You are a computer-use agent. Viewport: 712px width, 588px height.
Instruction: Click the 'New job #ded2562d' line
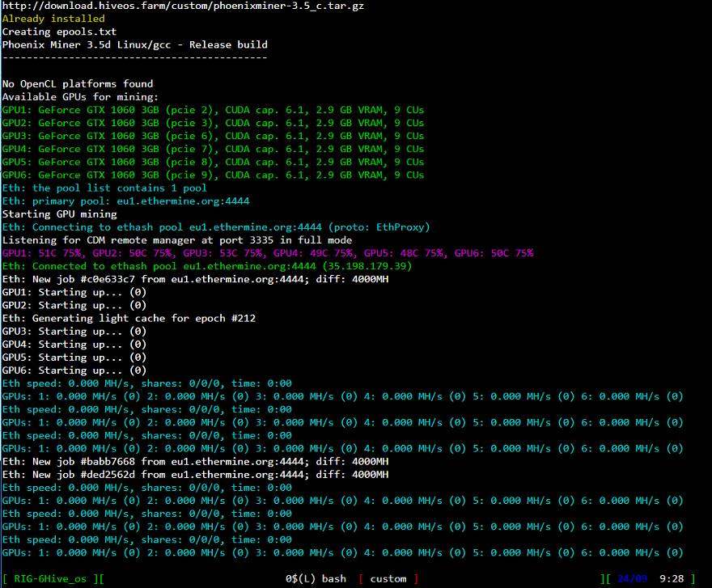click(x=195, y=475)
